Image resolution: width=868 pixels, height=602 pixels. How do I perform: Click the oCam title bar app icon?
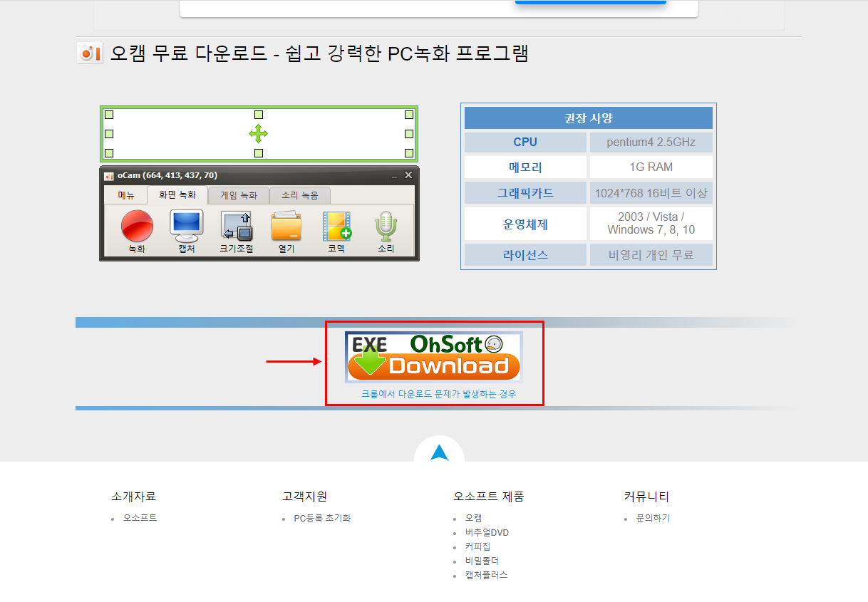tap(109, 176)
